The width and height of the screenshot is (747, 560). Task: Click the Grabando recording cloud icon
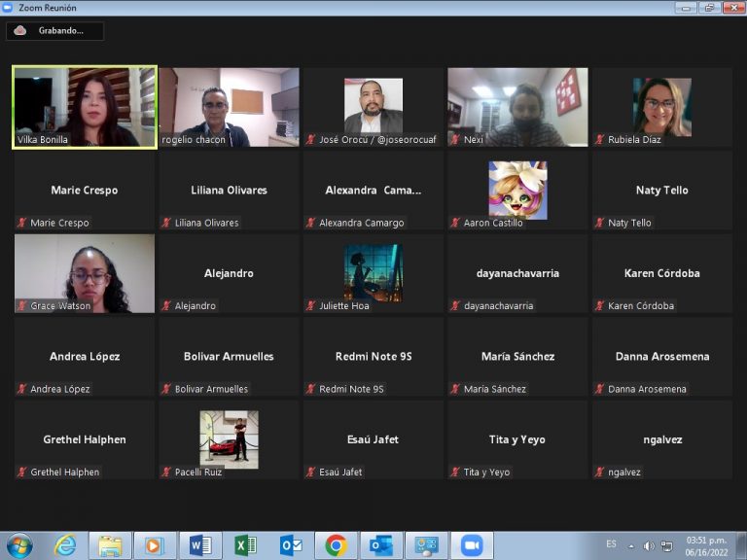[20, 30]
